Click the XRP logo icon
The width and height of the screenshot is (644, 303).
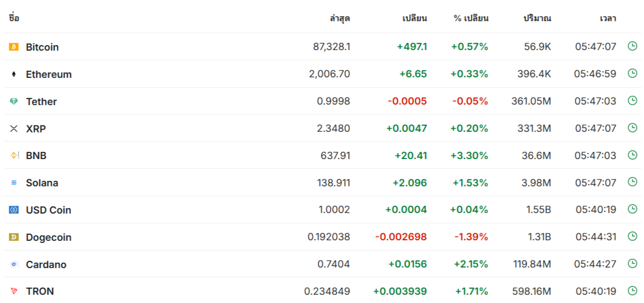[x=14, y=129]
